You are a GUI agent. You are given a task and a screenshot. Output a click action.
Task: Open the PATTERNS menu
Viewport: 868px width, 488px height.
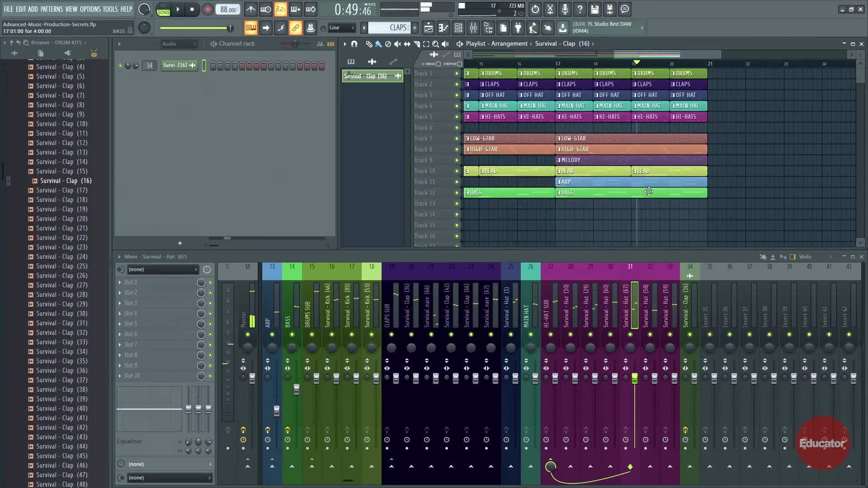pyautogui.click(x=52, y=9)
